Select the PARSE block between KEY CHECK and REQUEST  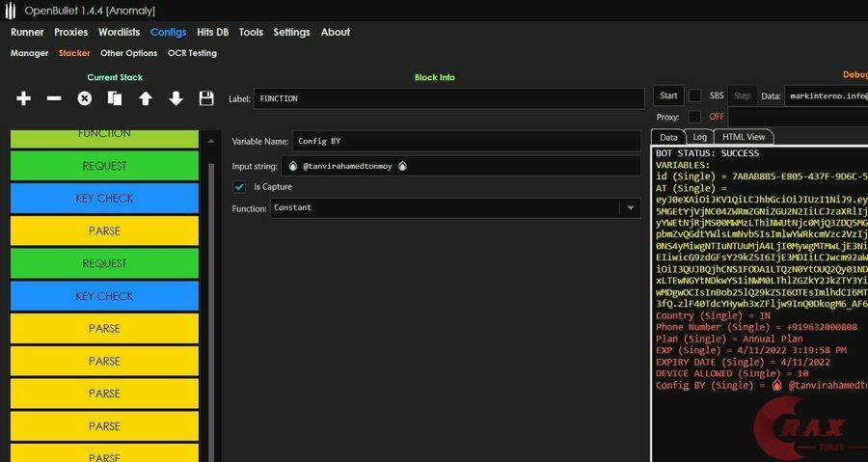coord(104,231)
